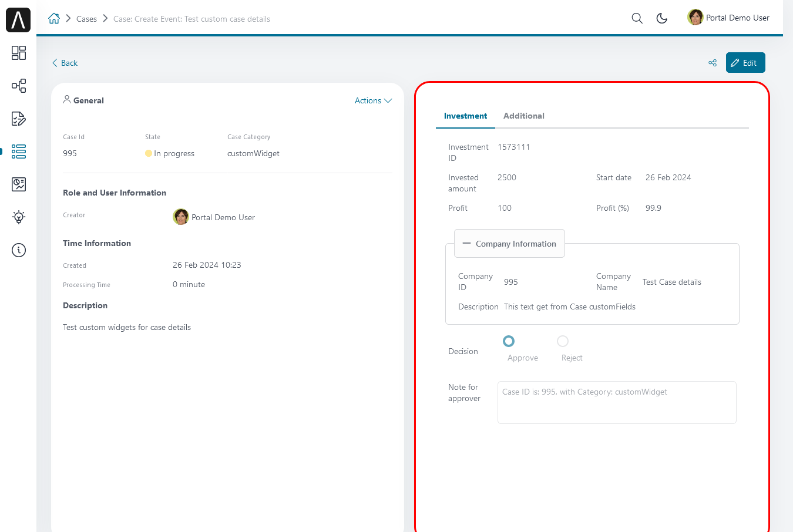Click Invested amount value 2500
793x532 pixels.
[507, 177]
